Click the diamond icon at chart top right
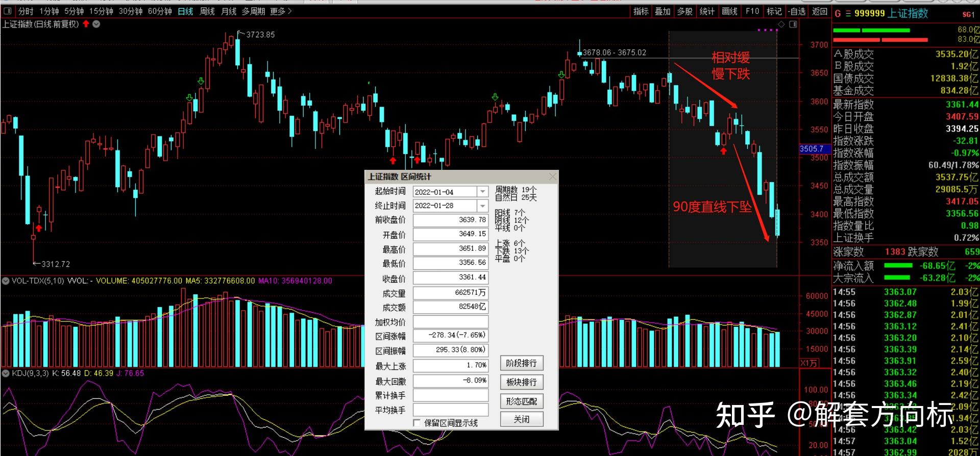The height and width of the screenshot is (456, 980). [x=781, y=24]
